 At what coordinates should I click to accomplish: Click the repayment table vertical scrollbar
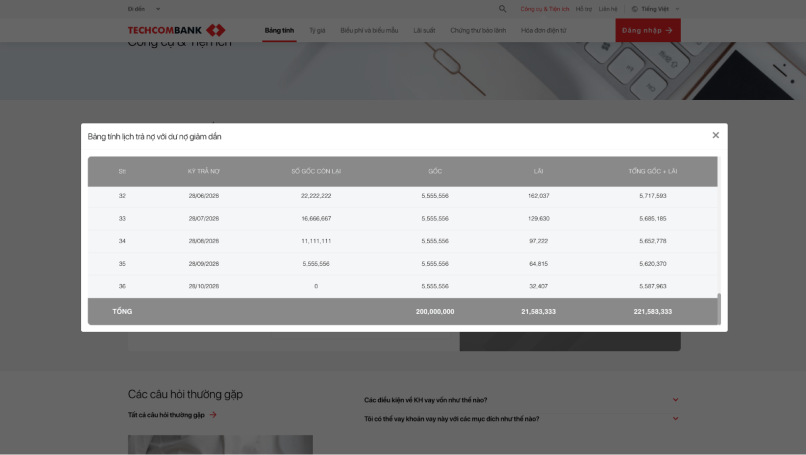pos(718,305)
